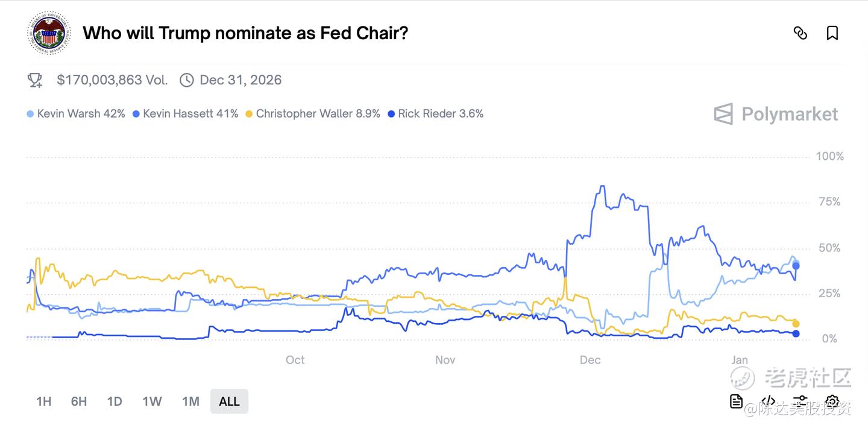Select the ALL time range
This screenshot has width=868, height=428.
tap(229, 401)
